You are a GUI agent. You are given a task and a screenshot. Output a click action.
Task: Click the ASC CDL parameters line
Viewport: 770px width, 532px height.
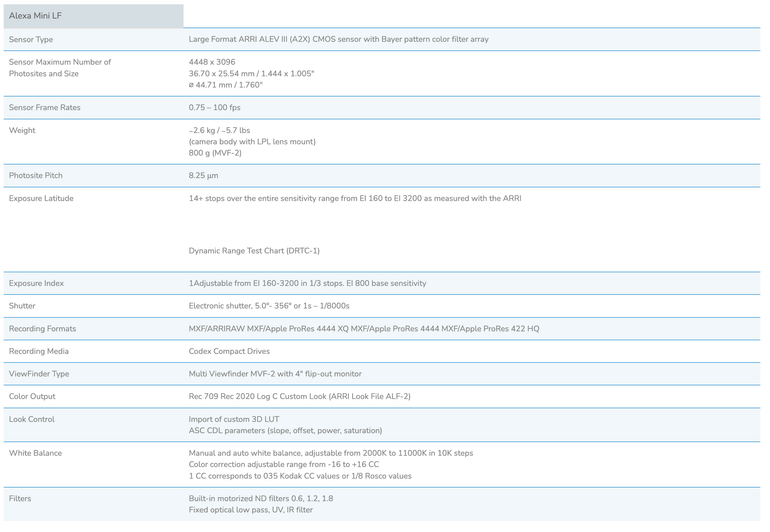[285, 430]
